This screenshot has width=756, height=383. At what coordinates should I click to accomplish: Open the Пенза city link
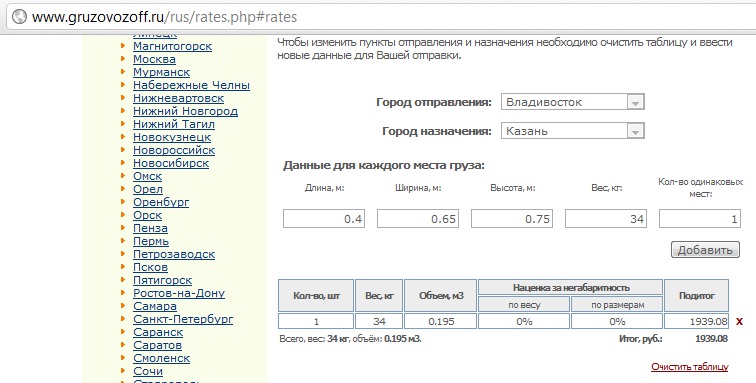150,229
